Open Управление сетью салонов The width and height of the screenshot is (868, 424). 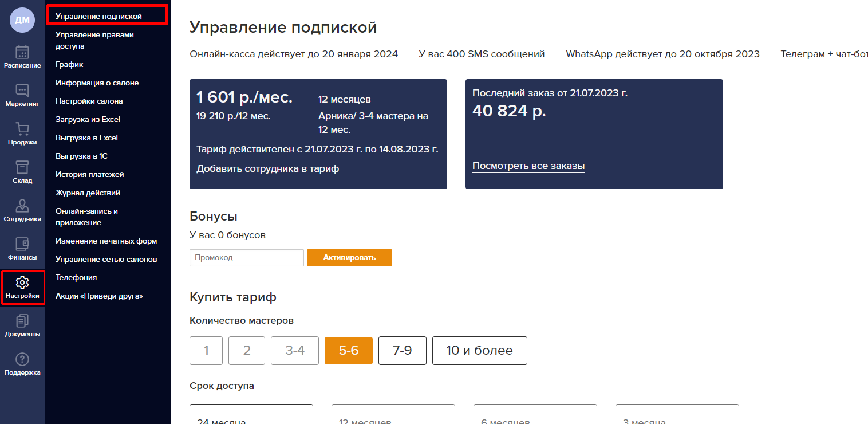tap(106, 259)
